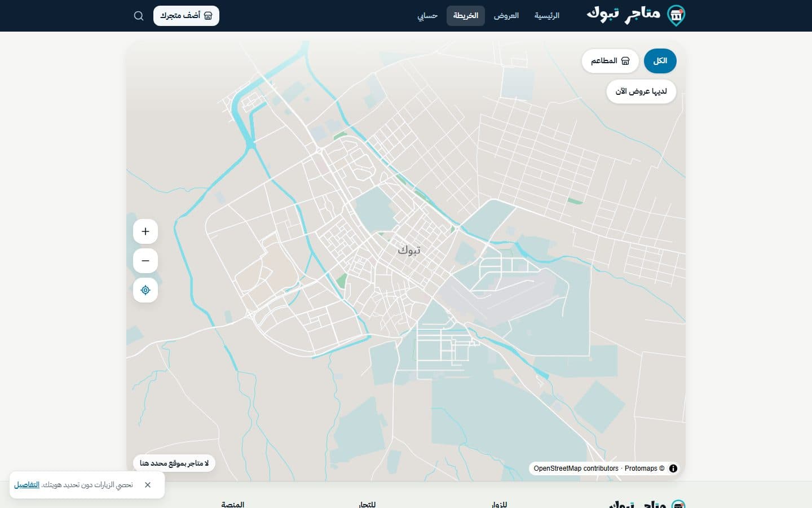Click the search magnifier icon in header

(x=139, y=16)
